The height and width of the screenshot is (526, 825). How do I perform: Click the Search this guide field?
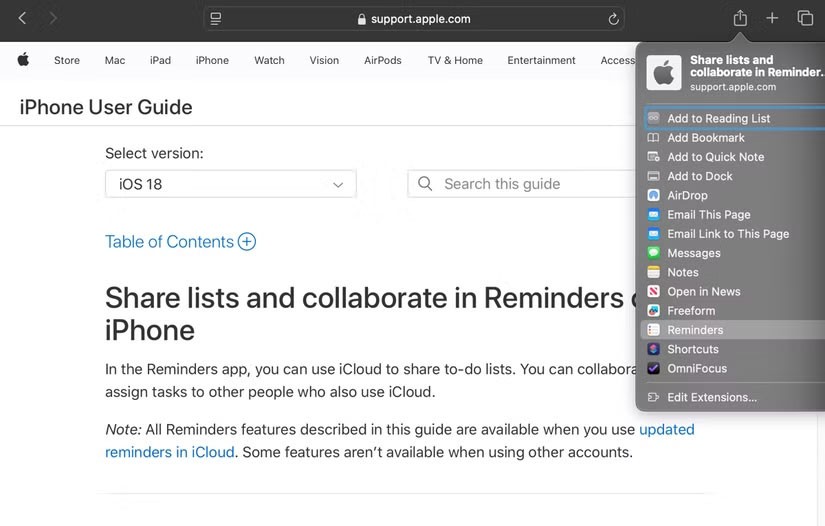click(520, 184)
